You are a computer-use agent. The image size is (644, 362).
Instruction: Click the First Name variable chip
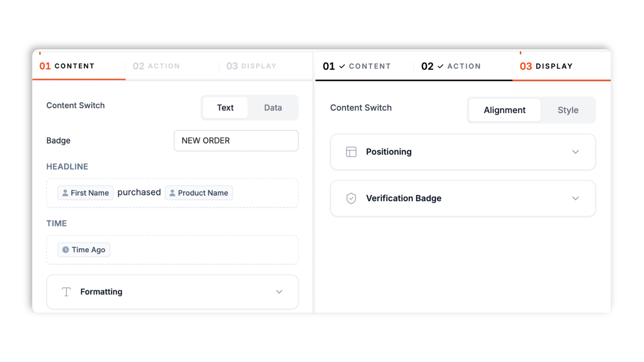coord(86,193)
